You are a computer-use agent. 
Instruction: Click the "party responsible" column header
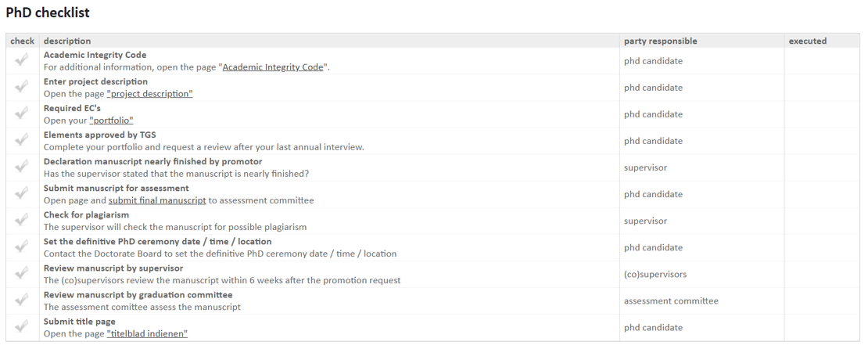[660, 41]
